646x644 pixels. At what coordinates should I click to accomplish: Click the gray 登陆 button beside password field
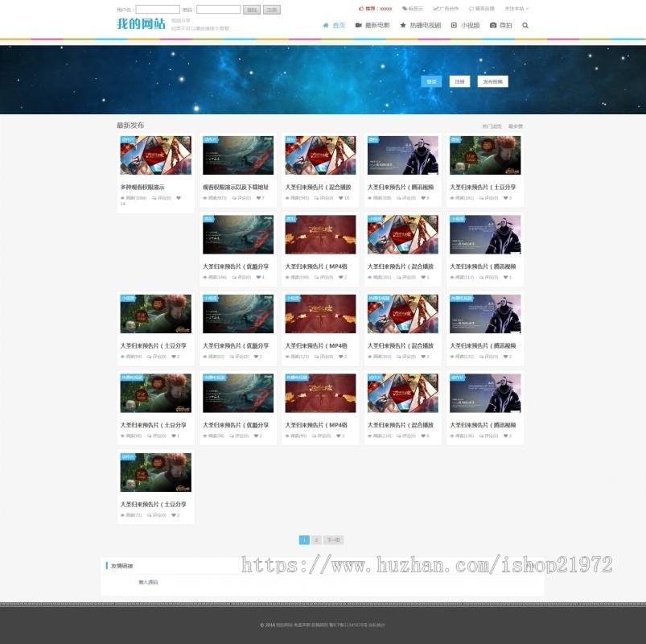[252, 10]
